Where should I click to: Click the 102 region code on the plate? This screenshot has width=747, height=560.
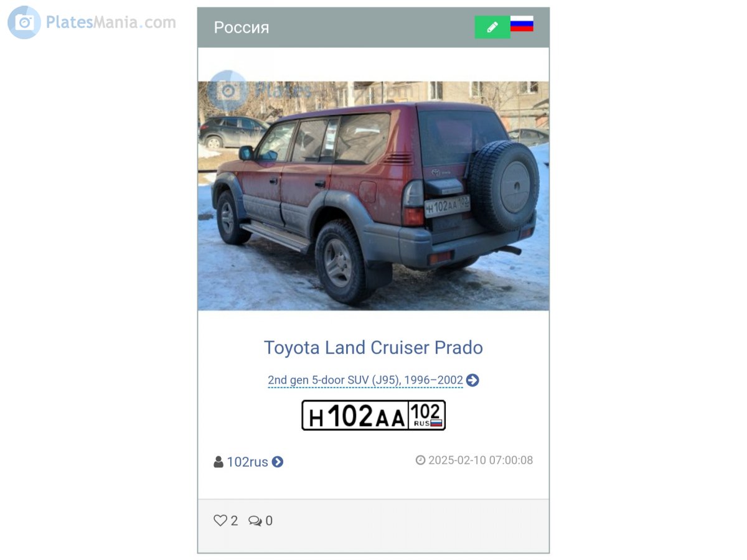click(x=427, y=411)
